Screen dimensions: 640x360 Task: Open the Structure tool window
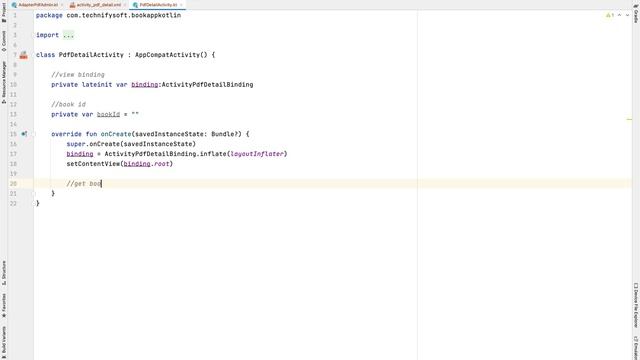[4, 273]
